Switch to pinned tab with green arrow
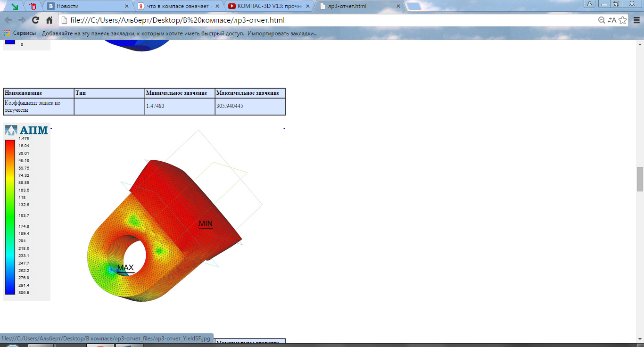Screen dimensions: 644x347 point(15,7)
